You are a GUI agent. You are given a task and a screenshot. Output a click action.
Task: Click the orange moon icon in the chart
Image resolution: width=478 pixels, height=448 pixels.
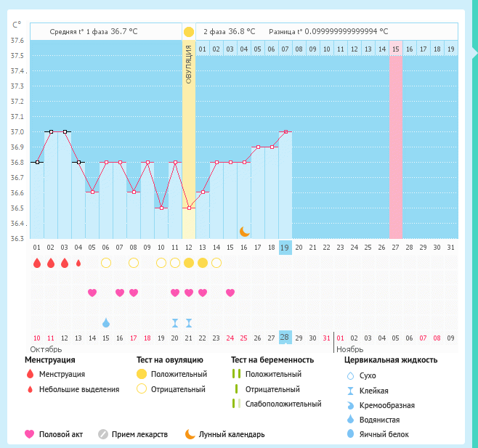click(245, 231)
